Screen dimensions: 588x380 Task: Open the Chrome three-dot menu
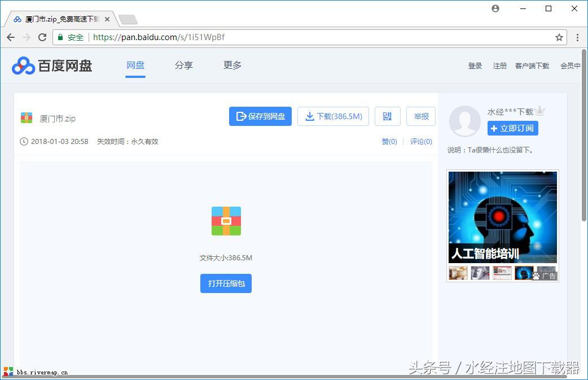(577, 37)
